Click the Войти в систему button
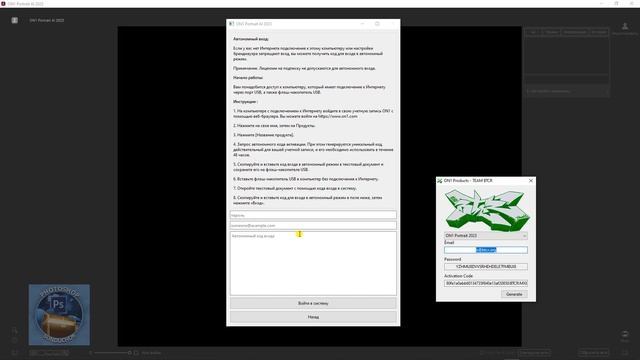640x360 pixels. click(313, 303)
